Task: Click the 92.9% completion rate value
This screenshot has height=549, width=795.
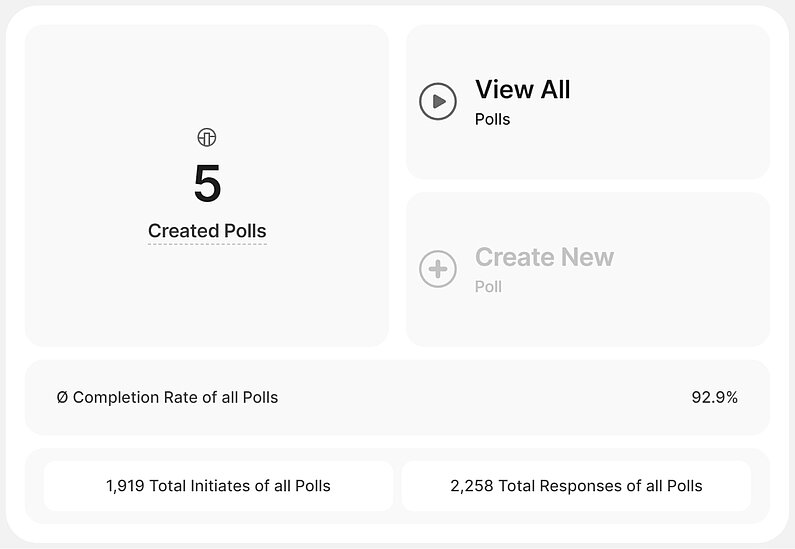Action: (714, 397)
